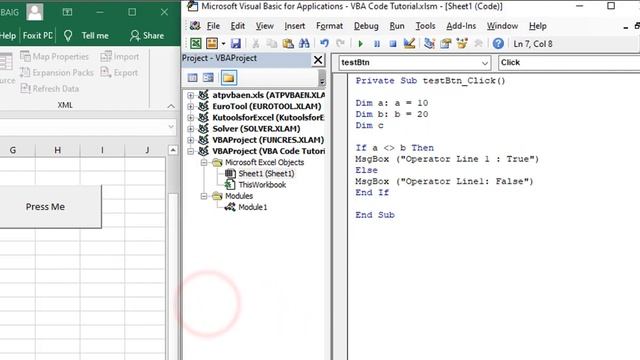The width and height of the screenshot is (640, 360).
Task: Click Share in Excel window
Action: click(147, 36)
